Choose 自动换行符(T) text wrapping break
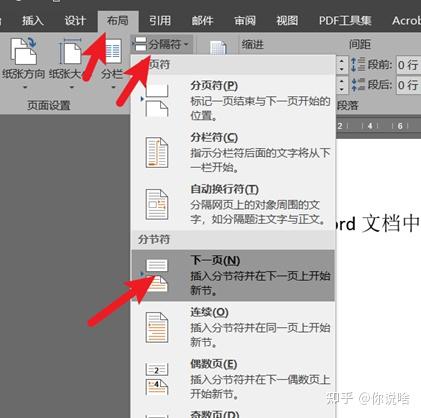421x418 pixels. click(233, 204)
